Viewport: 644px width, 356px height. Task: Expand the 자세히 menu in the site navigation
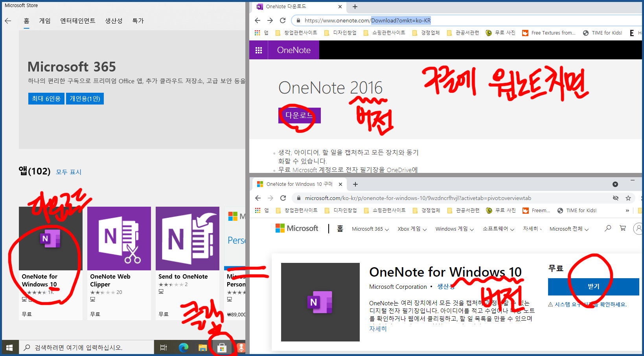(532, 229)
